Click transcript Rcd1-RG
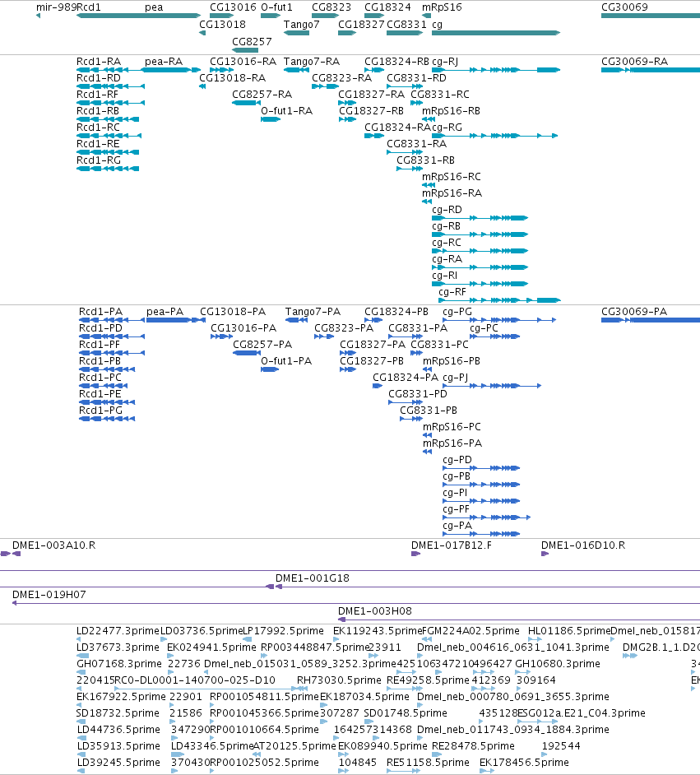Screen dimensions: 700x775 tap(99, 160)
